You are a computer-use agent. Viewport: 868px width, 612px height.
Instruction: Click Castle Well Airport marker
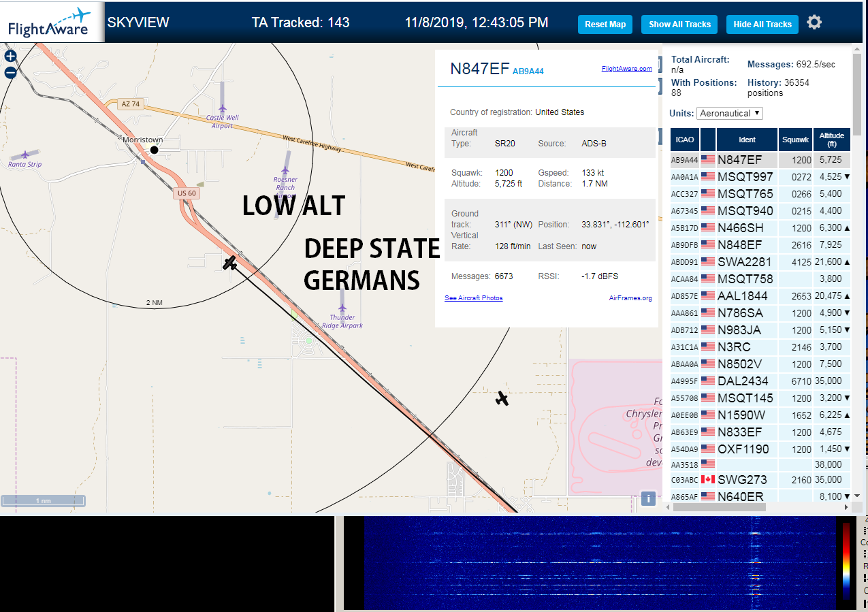(223, 109)
